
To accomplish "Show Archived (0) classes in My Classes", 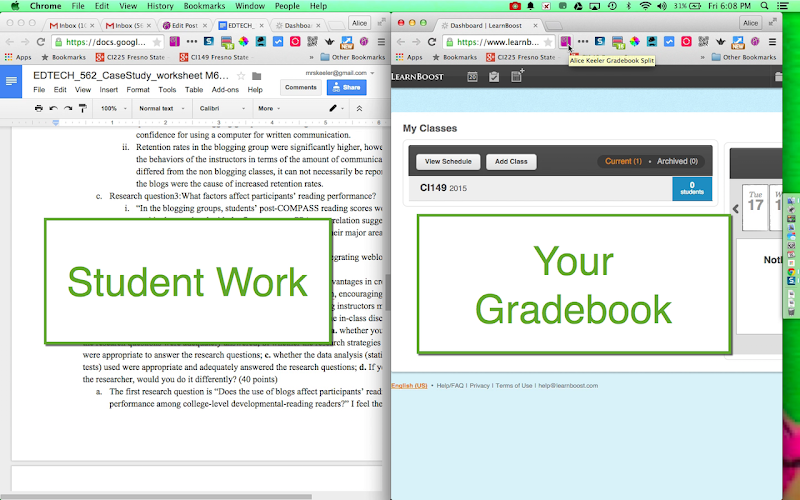I will pos(677,161).
